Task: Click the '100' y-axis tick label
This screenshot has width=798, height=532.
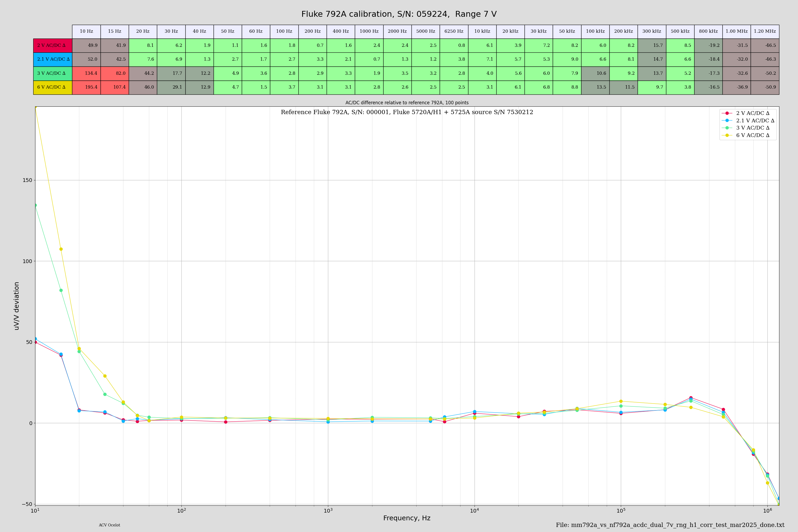Action: (27, 261)
